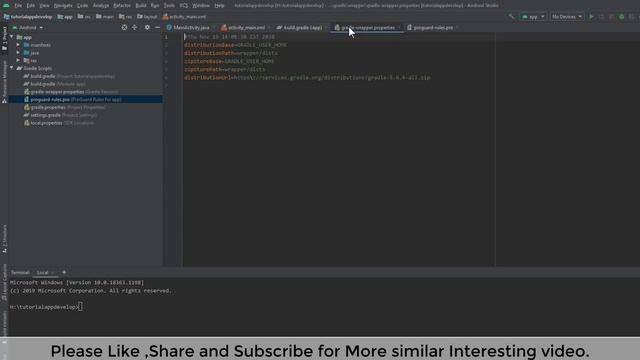Expand the res folder
640x360 pixels.
(x=18, y=60)
